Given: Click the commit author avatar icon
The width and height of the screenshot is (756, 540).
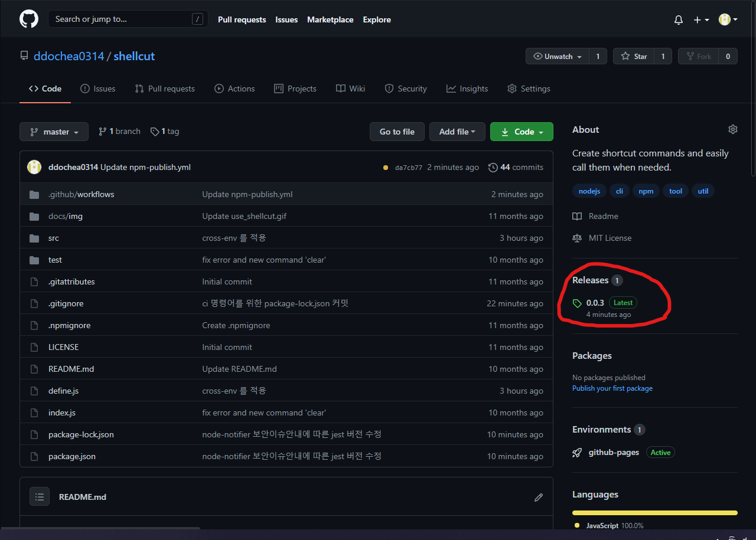Looking at the screenshot, I should point(34,167).
